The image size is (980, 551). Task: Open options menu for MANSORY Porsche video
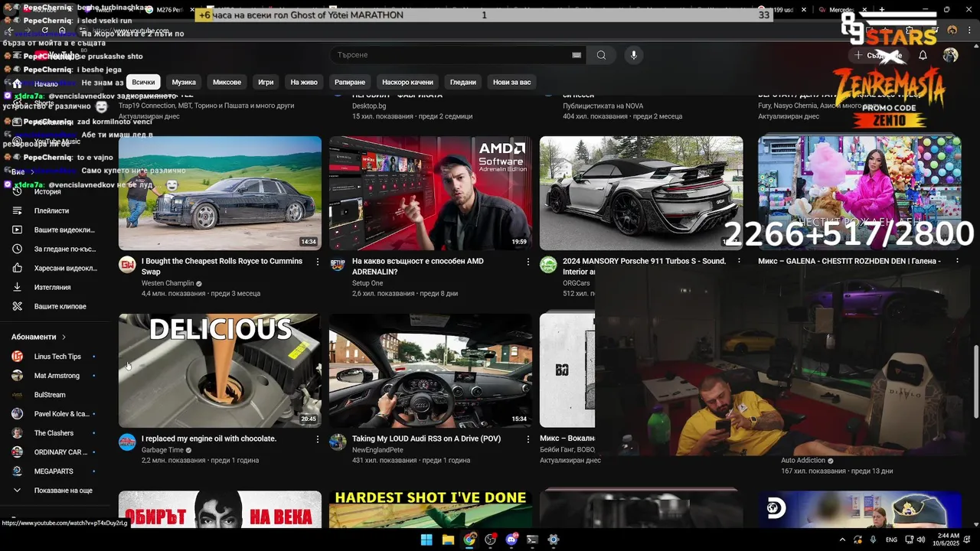(x=739, y=262)
